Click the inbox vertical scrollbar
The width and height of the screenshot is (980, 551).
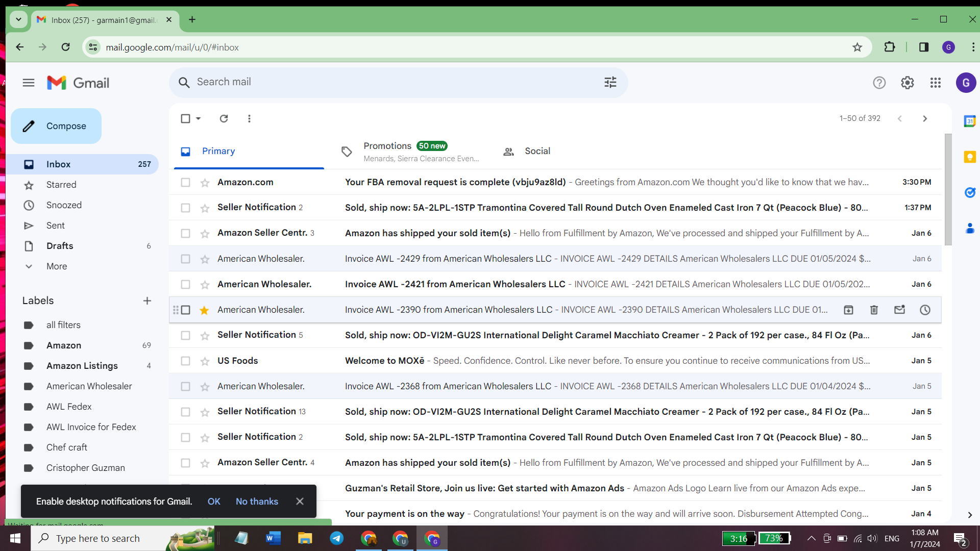[x=948, y=189]
